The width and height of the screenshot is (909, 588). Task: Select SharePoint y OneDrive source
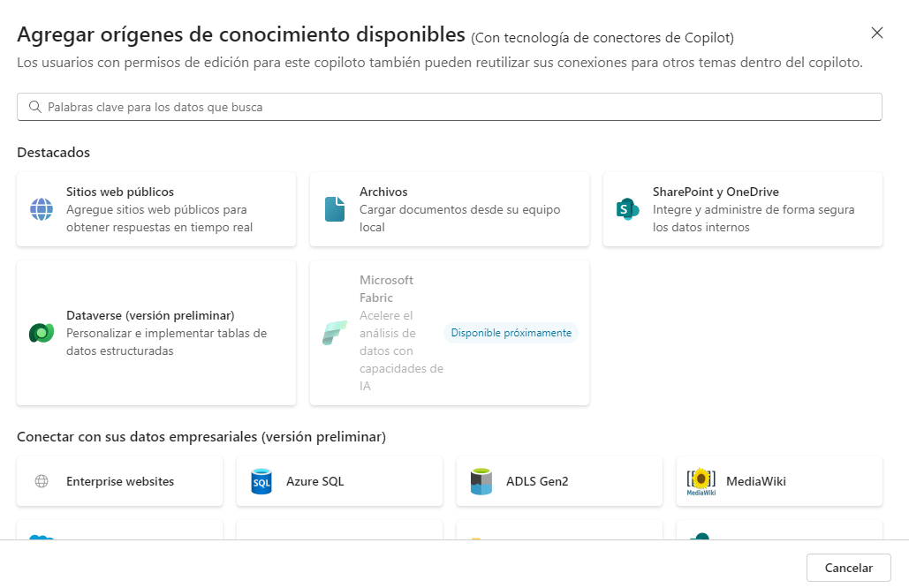[743, 209]
